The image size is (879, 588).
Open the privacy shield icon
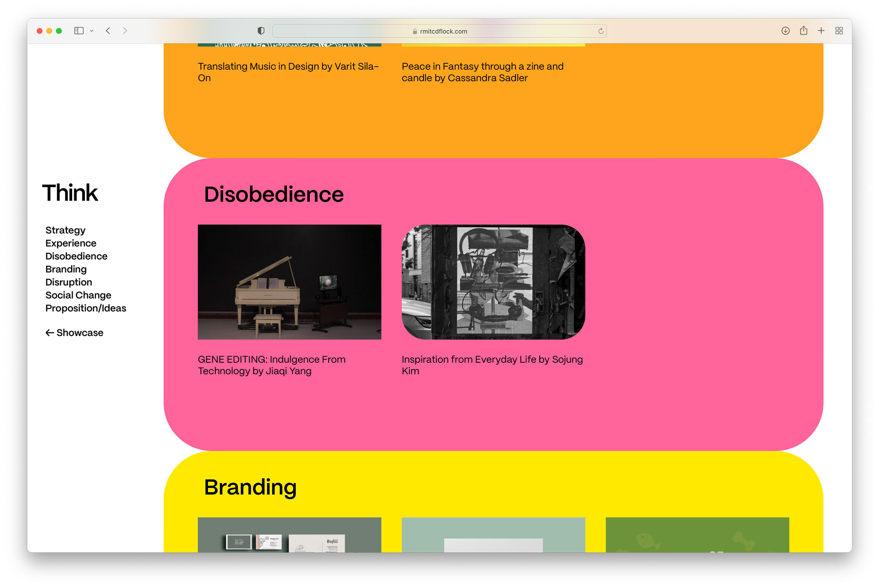coord(261,31)
